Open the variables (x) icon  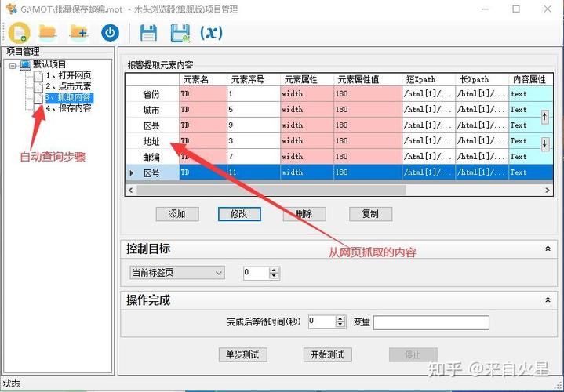(211, 33)
